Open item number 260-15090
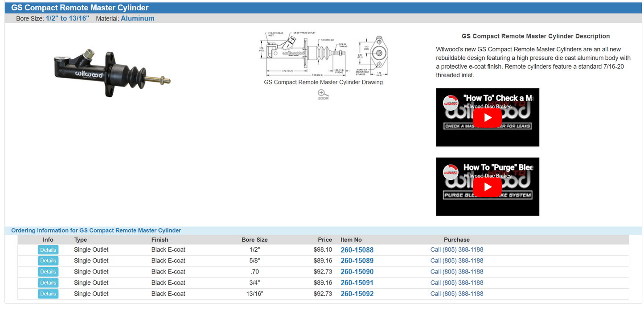Viewport: 644px width, 311px height. [x=357, y=272]
